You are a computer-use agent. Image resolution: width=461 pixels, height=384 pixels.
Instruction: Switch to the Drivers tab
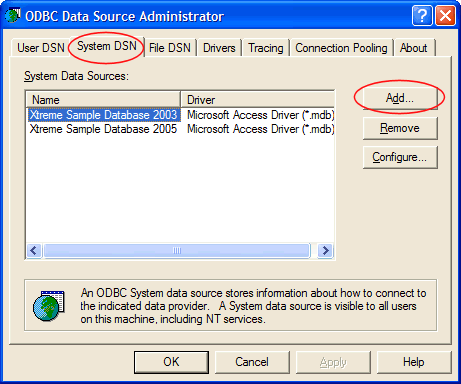pyautogui.click(x=219, y=48)
